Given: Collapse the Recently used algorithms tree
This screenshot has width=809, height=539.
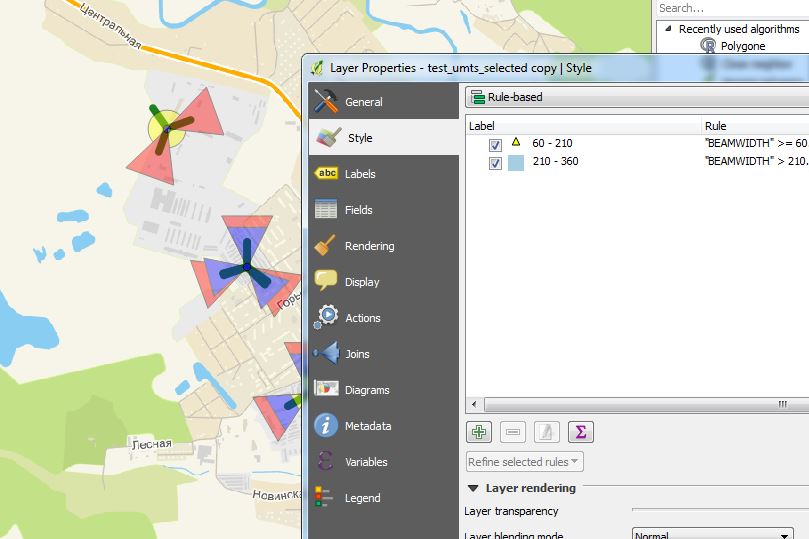Looking at the screenshot, I should [664, 29].
